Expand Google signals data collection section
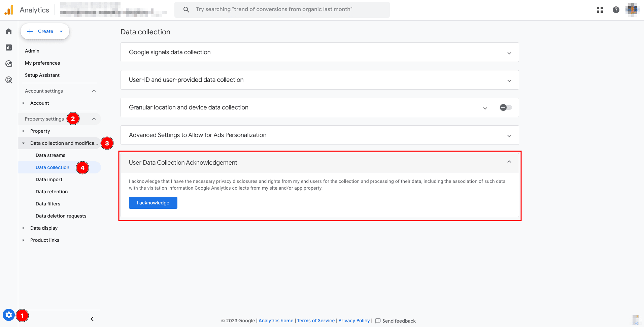Screen dimensions: 644x327 [x=509, y=53]
